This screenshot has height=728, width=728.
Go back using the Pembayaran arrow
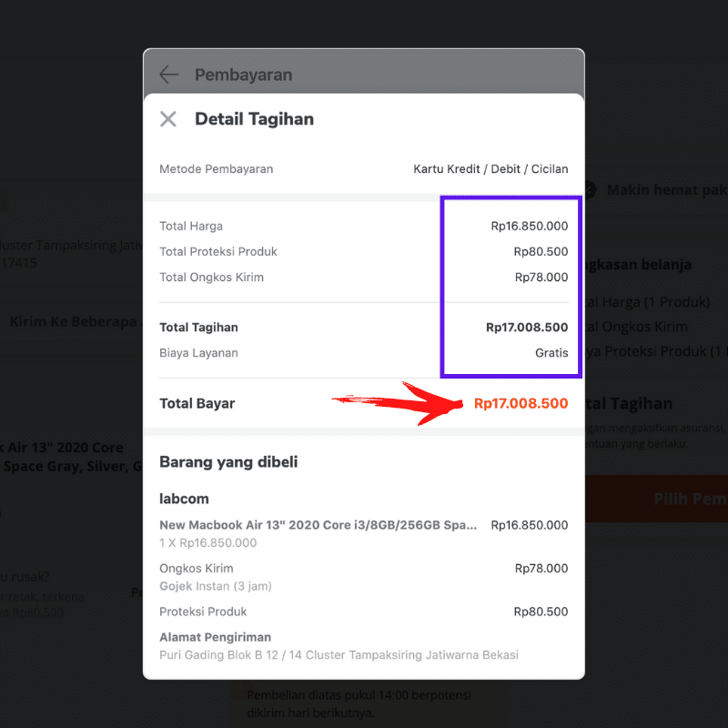point(168,75)
